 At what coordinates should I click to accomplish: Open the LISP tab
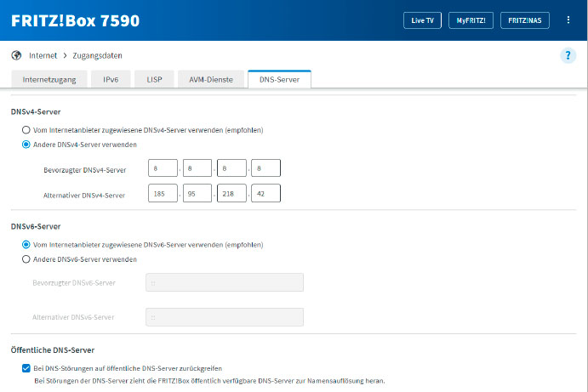[x=154, y=79]
